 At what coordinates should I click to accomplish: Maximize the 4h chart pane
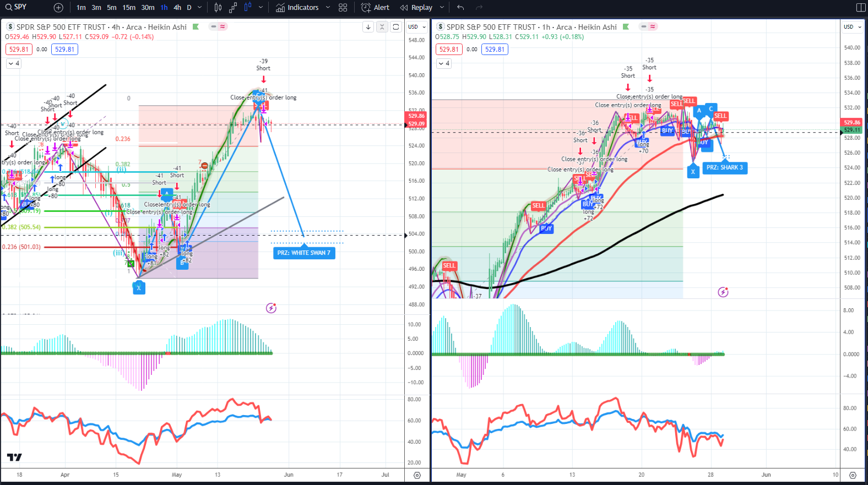[395, 26]
